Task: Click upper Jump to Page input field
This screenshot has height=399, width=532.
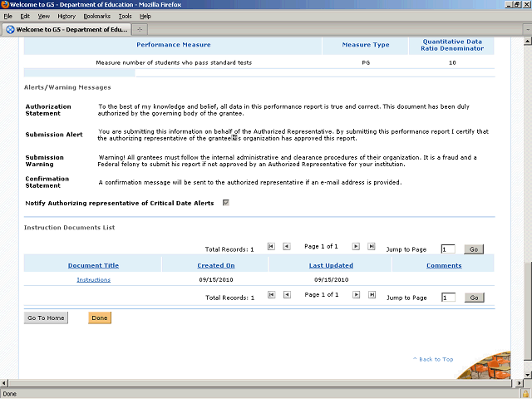Action: [x=448, y=249]
